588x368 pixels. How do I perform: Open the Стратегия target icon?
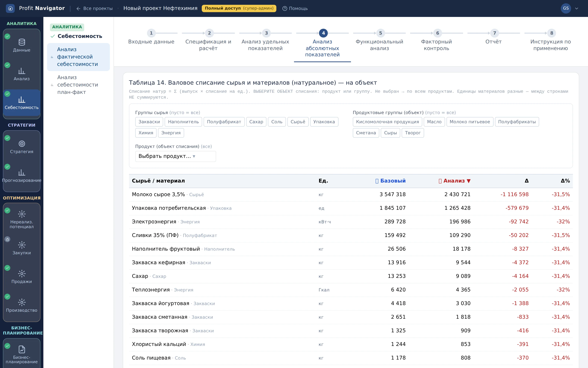22,144
